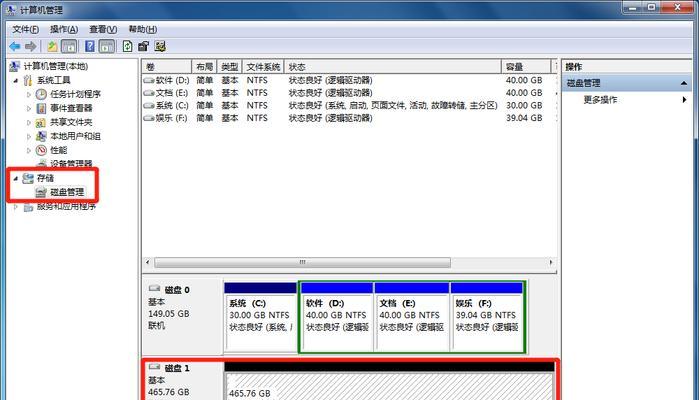Sort by the 状态 column header
This screenshot has height=400, width=699.
[x=393, y=67]
